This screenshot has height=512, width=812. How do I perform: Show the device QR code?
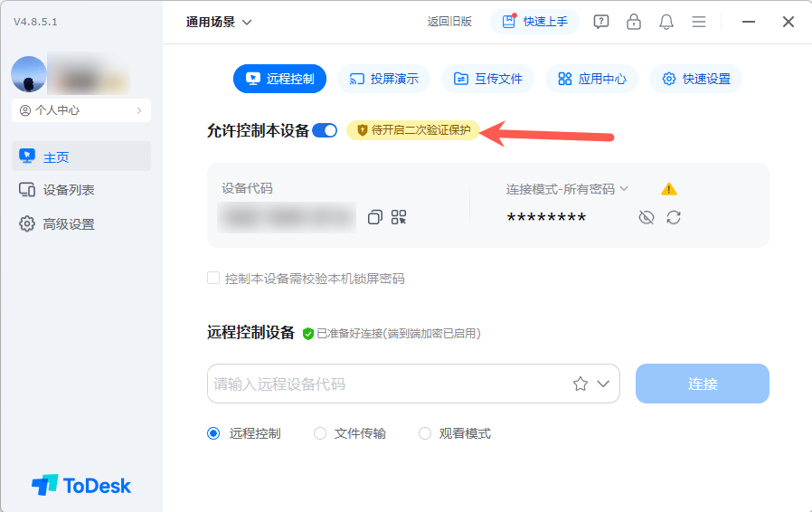(x=399, y=217)
